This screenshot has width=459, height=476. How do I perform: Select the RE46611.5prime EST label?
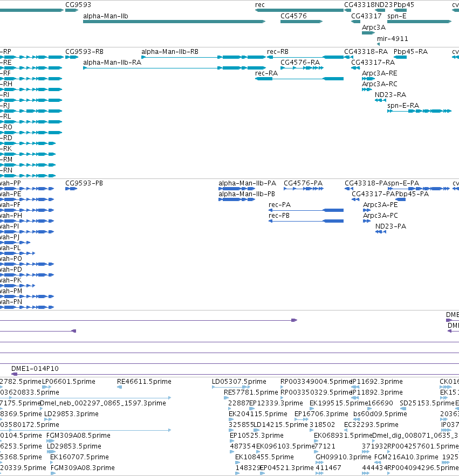click(144, 382)
